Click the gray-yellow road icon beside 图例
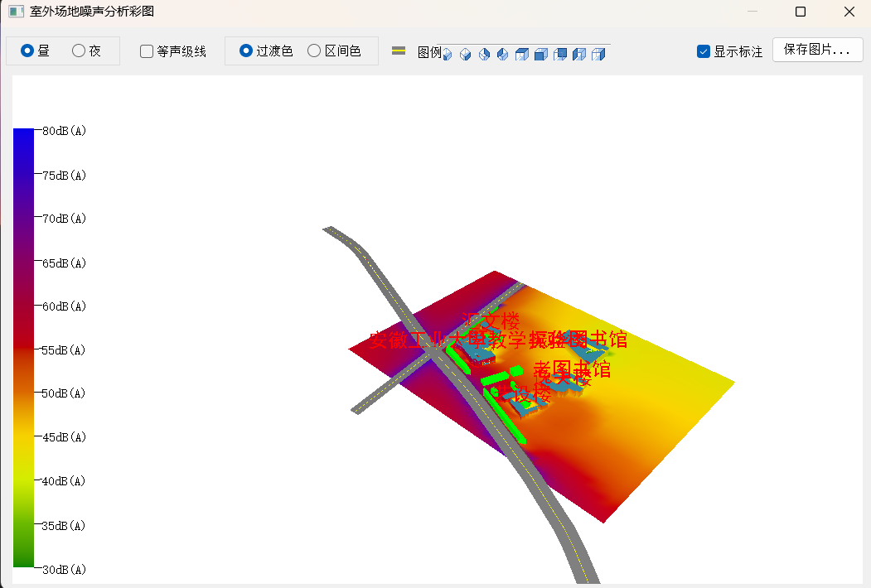This screenshot has width=871, height=588. coord(399,51)
